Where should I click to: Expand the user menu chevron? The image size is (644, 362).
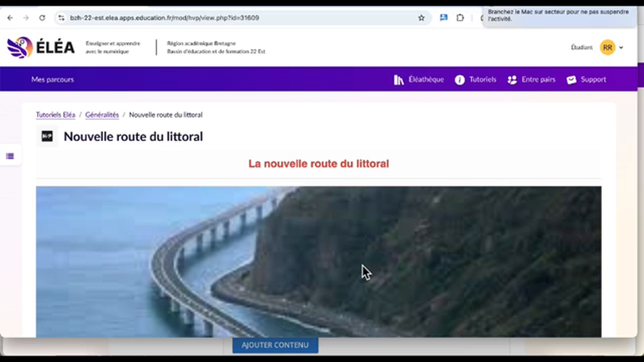click(x=621, y=48)
